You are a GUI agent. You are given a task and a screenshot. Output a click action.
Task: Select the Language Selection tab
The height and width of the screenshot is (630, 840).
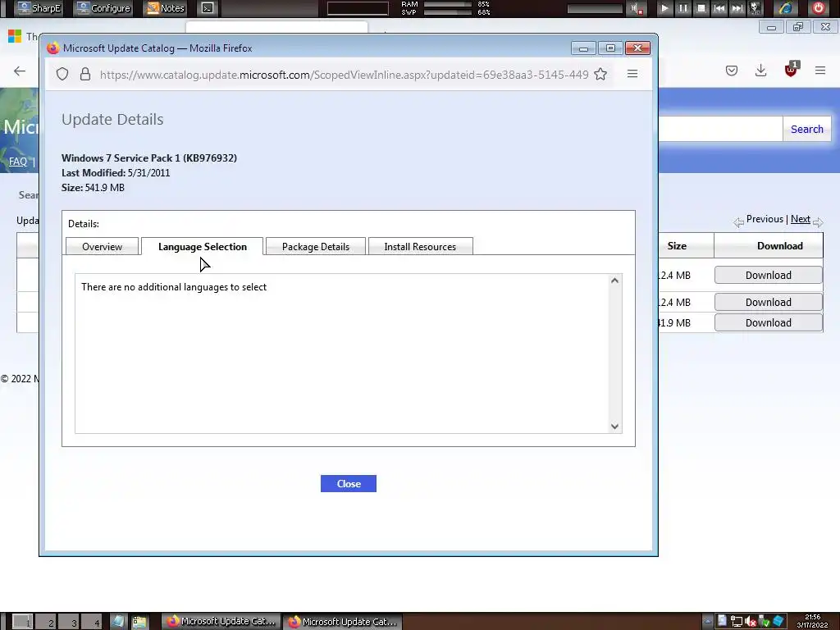point(203,246)
